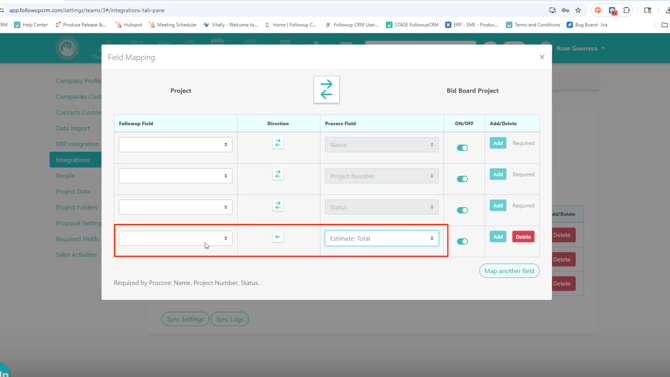Toggle the Status row ON/OFF switch
The image size is (670, 377).
click(x=462, y=210)
